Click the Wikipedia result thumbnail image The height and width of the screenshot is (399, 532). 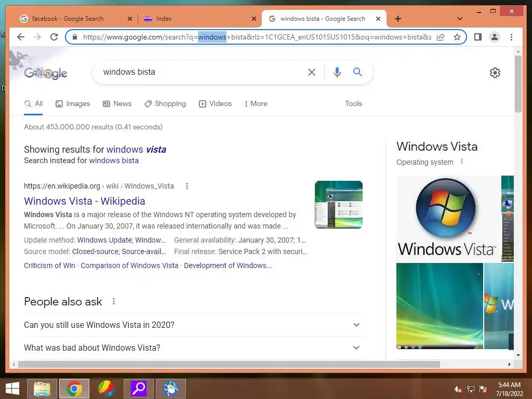[x=339, y=205]
